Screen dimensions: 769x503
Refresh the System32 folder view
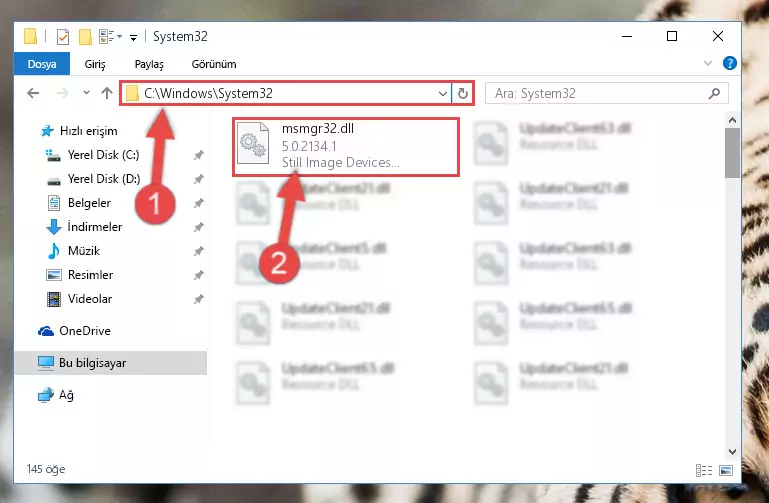click(x=462, y=93)
